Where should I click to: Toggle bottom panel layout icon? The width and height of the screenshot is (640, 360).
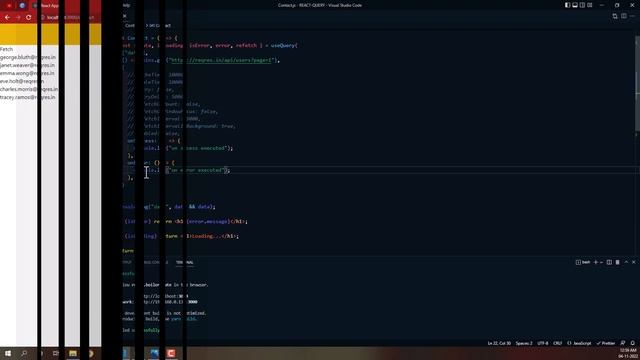(575, 5)
